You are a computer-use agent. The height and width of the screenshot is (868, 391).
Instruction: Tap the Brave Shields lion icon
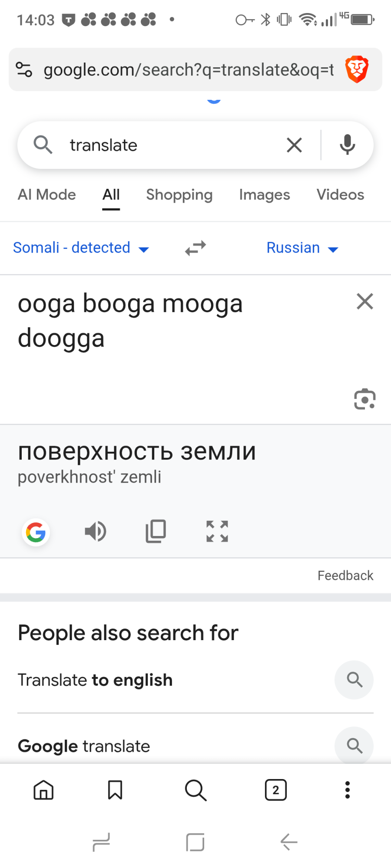357,69
